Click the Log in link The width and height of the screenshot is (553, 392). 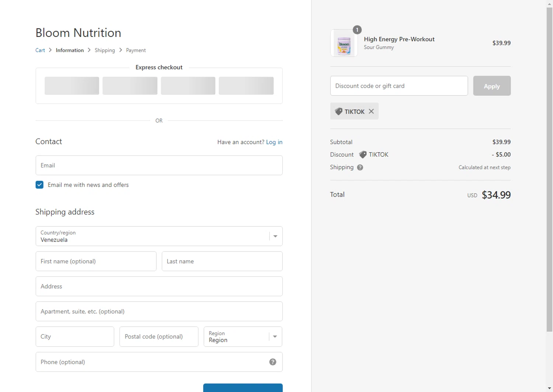[274, 142]
